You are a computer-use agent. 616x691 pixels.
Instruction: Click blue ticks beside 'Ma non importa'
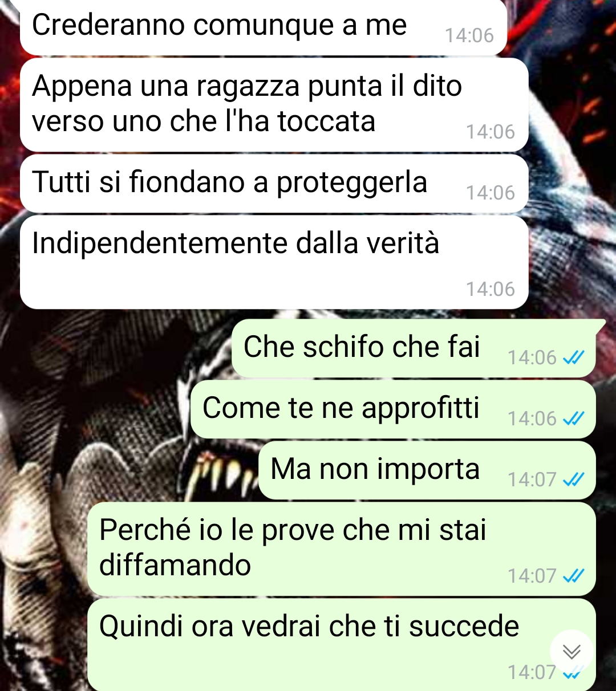(573, 479)
